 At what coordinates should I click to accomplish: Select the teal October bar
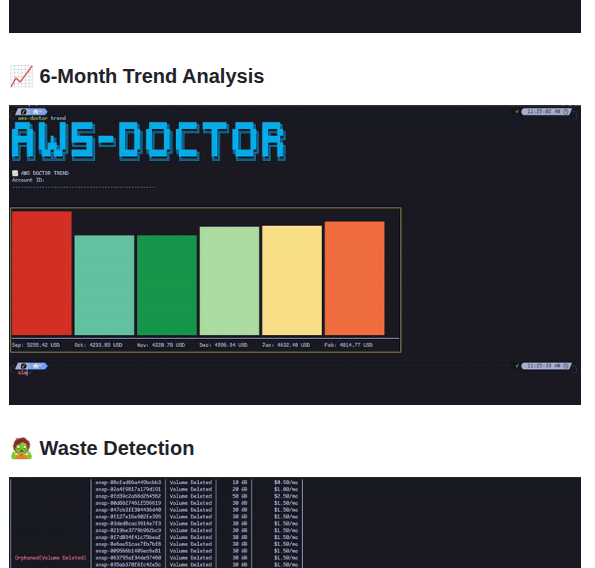click(x=104, y=285)
